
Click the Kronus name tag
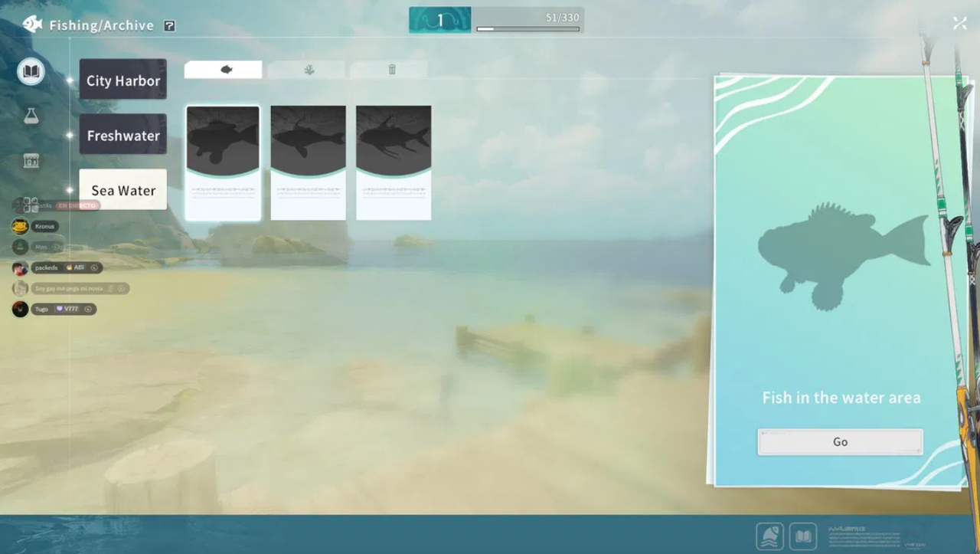click(x=45, y=226)
